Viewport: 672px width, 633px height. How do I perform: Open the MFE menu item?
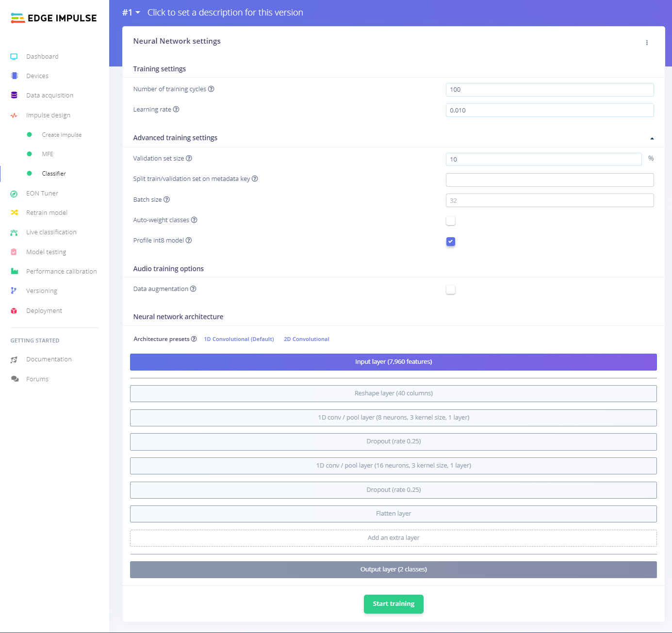coord(48,154)
